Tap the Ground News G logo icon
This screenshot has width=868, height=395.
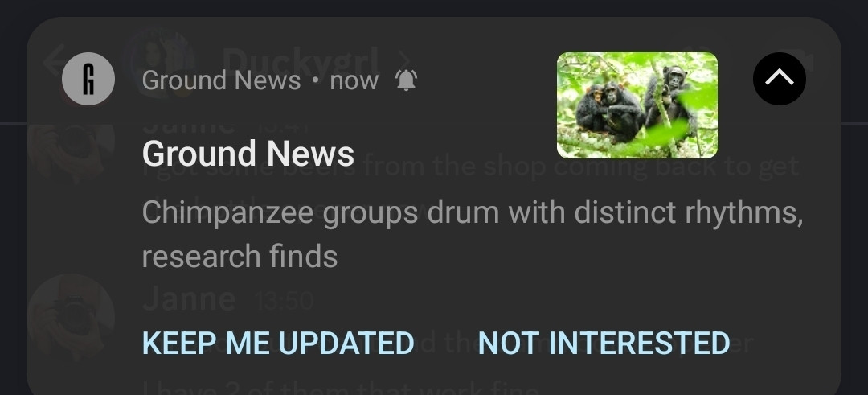point(88,79)
